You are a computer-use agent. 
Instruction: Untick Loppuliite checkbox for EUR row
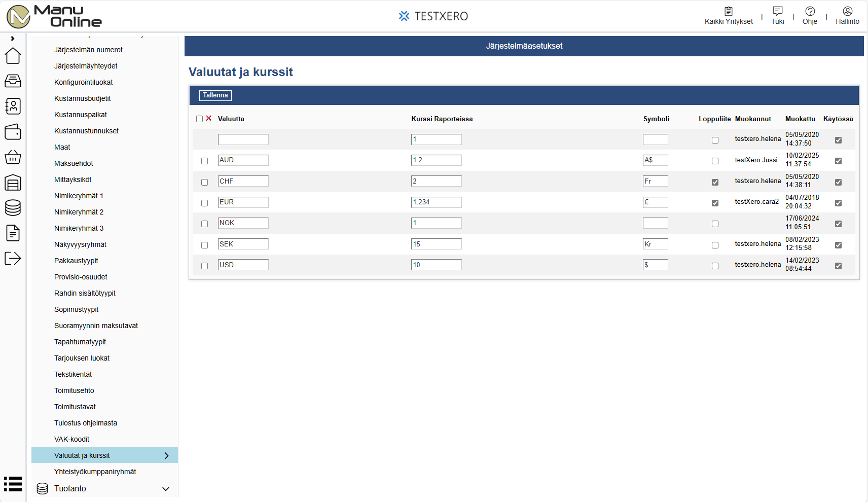[715, 203]
